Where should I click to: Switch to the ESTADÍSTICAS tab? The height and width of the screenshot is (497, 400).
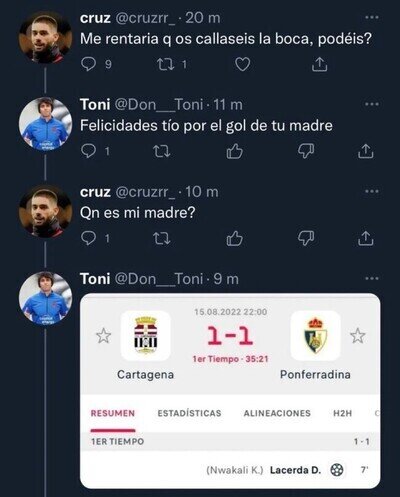[189, 413]
